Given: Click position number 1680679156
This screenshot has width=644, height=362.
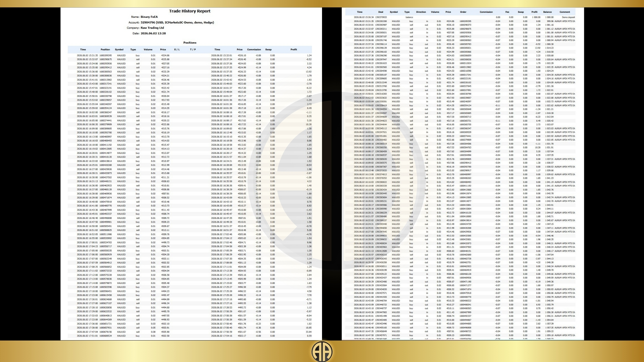Looking at the screenshot, I should (105, 332).
